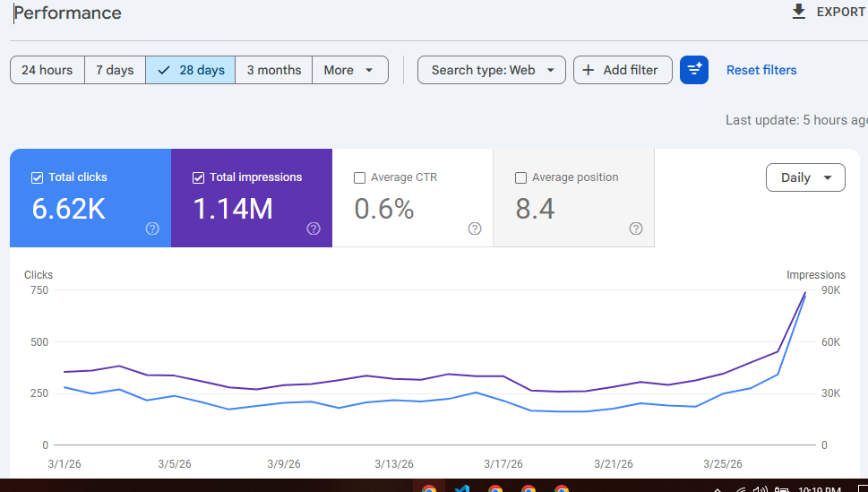Click the help icon on Total clicks card
This screenshot has width=868, height=492.
pyautogui.click(x=152, y=229)
